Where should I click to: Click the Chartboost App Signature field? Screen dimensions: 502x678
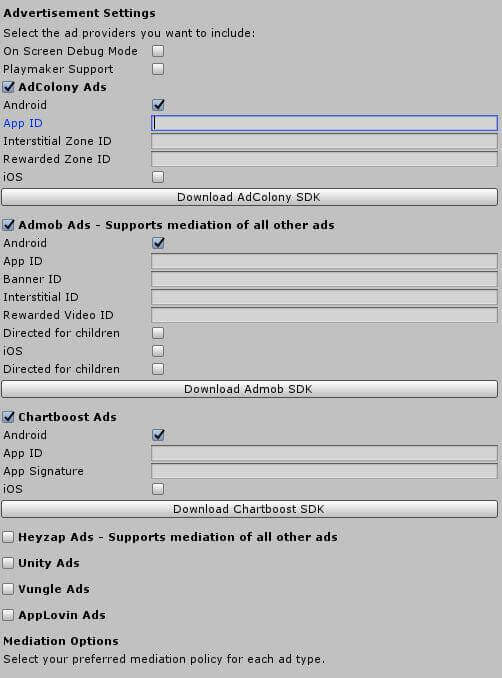324,471
